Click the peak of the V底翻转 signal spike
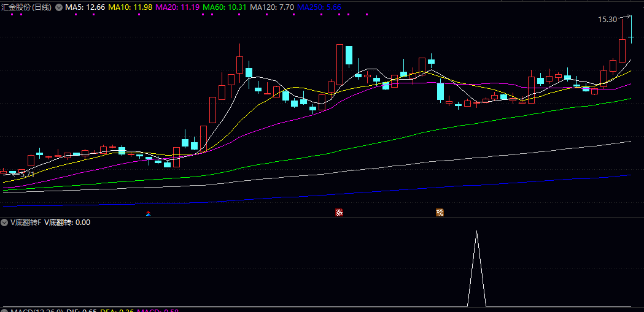The height and width of the screenshot is (312, 644). (476, 232)
